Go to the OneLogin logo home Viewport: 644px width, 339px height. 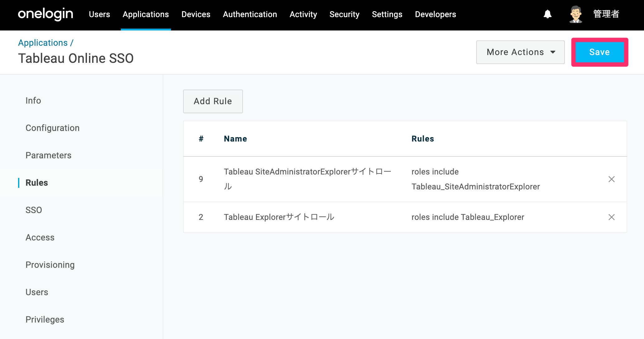45,14
